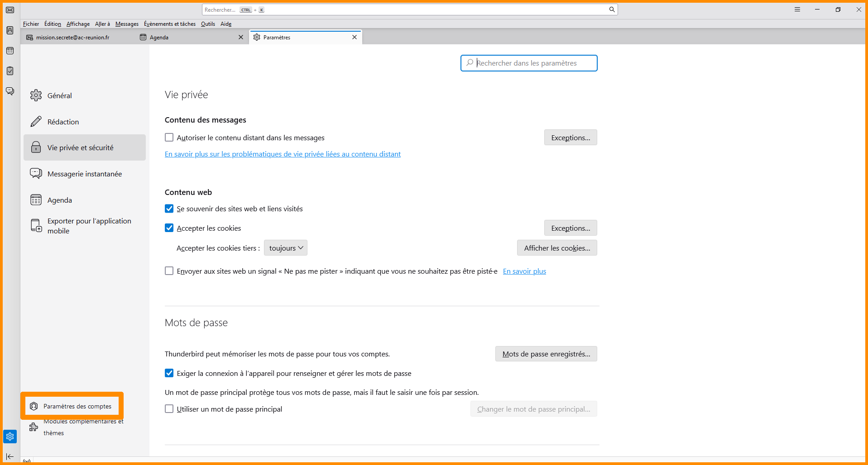868x465 pixels.
Task: Open the Tasks space icon
Action: point(10,71)
